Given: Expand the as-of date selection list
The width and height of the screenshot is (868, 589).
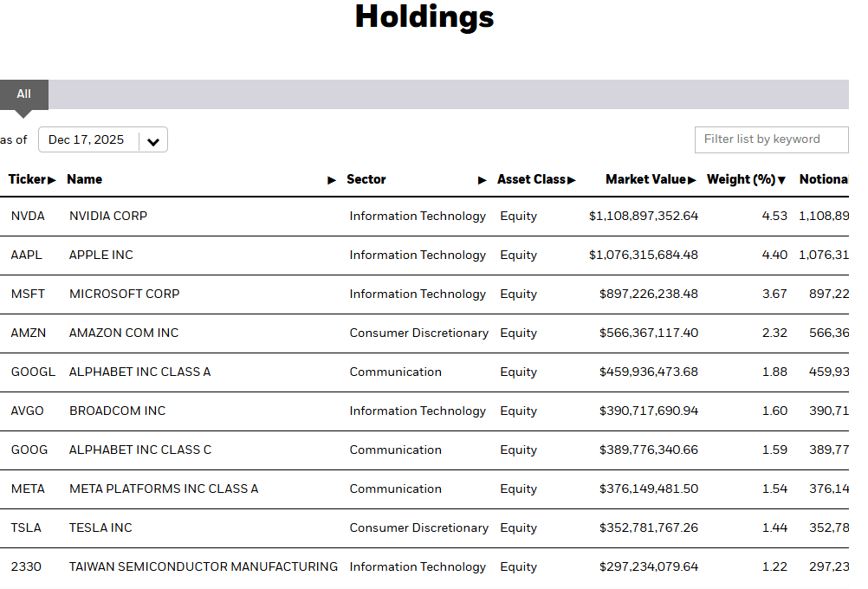Looking at the screenshot, I should (x=153, y=139).
